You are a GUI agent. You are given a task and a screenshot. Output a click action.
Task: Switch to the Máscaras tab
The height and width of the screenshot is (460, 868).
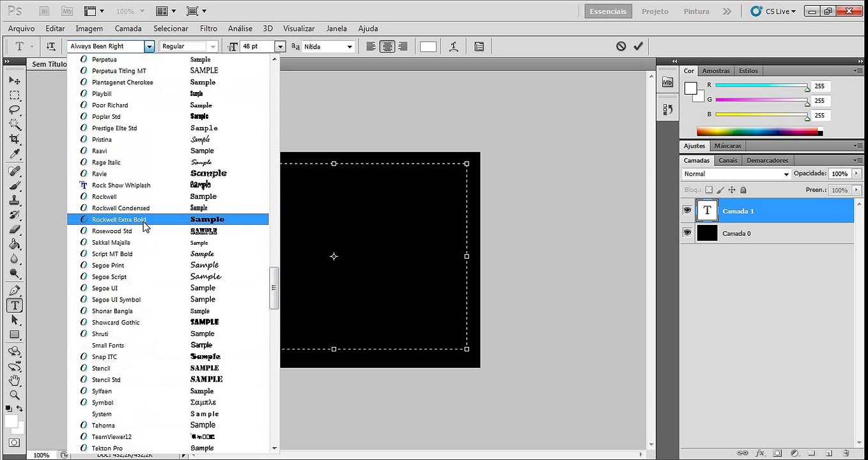pos(727,146)
